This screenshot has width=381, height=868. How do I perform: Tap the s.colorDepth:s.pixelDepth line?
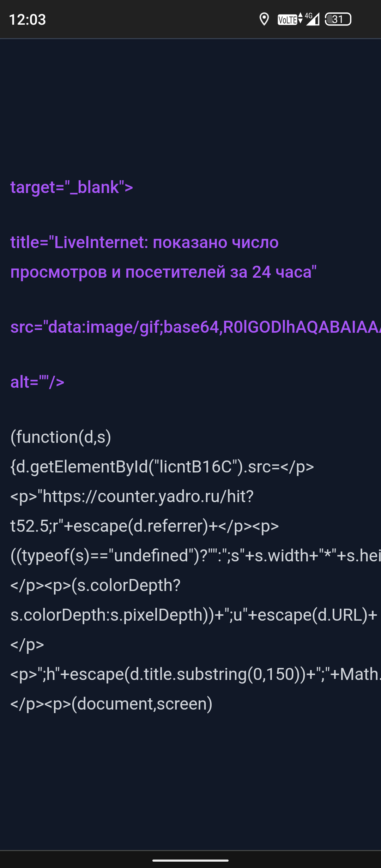194,615
